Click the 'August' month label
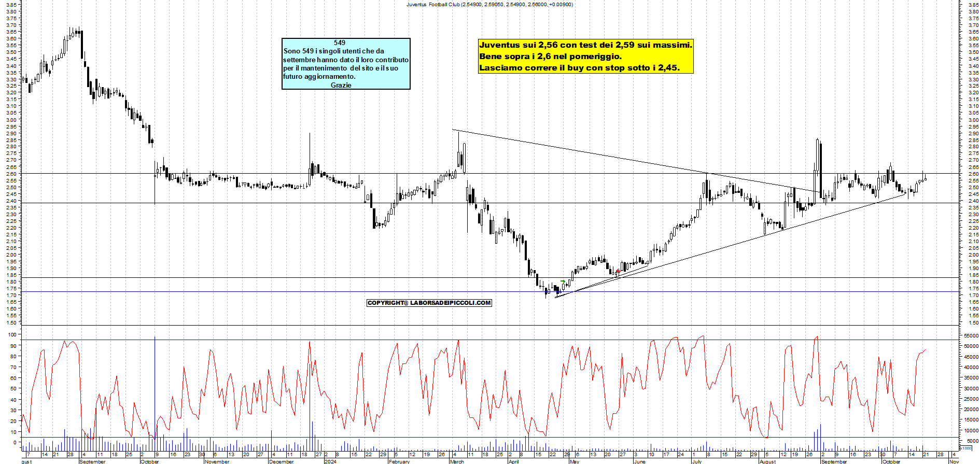Screen dimensions: 980x464 tap(767, 461)
